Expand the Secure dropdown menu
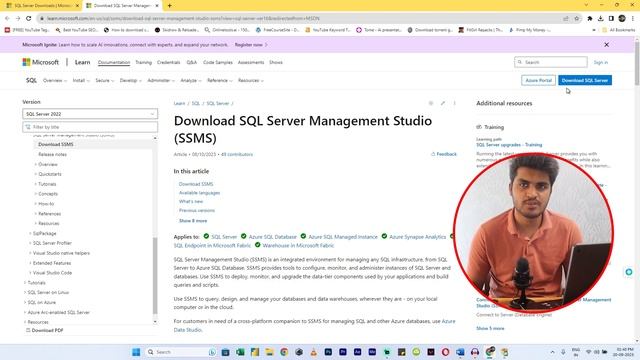Screen dimensions: 640x360 (x=104, y=80)
